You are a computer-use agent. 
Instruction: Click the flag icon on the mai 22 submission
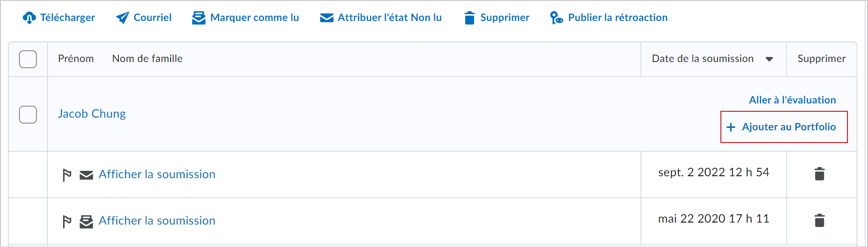tap(67, 221)
